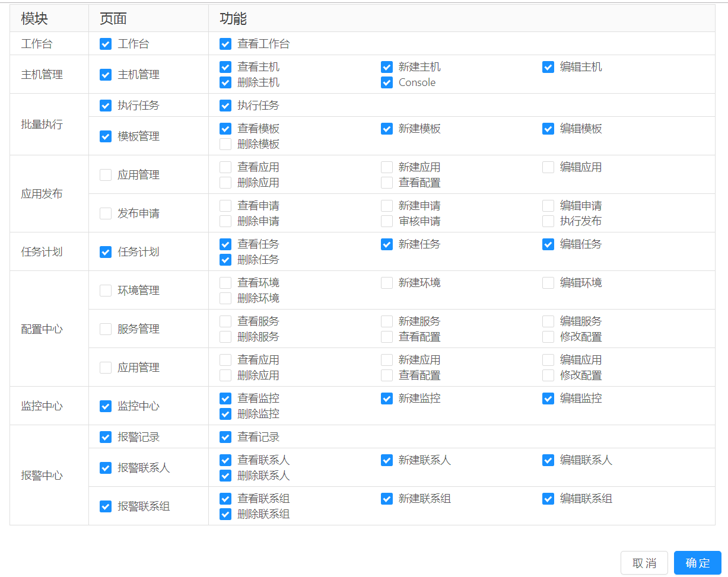Uncheck the 查看工作台 permission

[225, 43]
